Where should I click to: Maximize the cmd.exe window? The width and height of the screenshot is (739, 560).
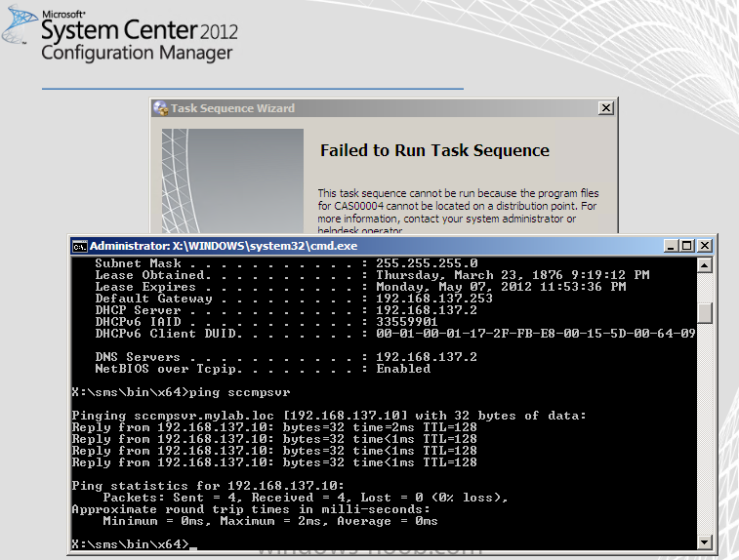coord(686,246)
